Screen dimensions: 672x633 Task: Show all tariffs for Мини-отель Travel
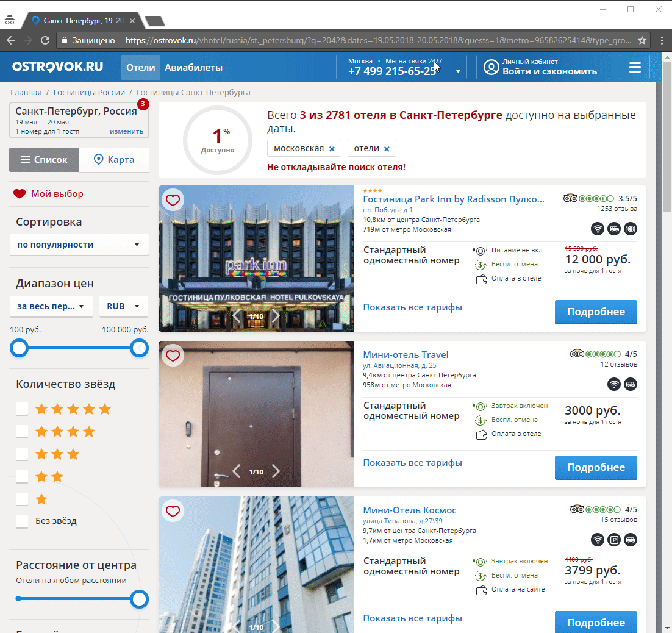412,462
